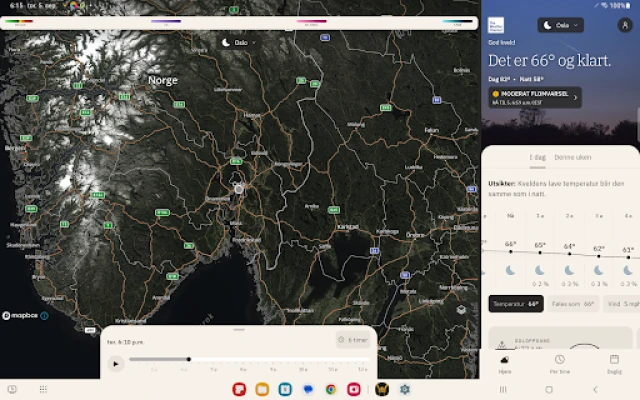The height and width of the screenshot is (400, 640).
Task: Open Oslo location selector in weather panel
Action: (x=560, y=25)
